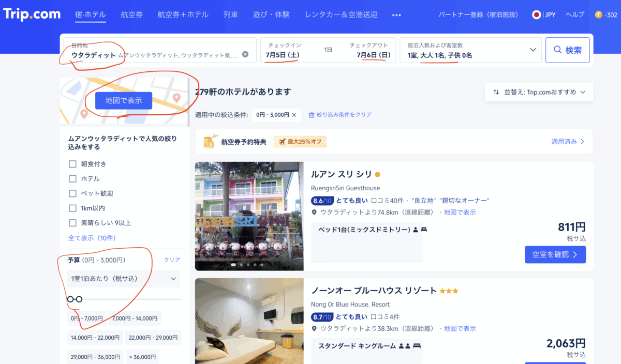Click the location pin icon under Nong Or Blue House
The image size is (621, 364).
[x=314, y=329]
